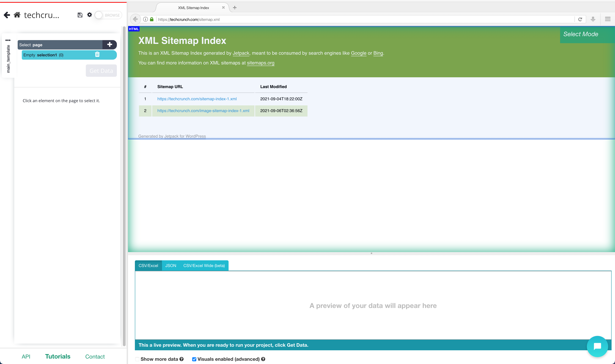The height and width of the screenshot is (364, 615).
Task: Click the Google link
Action: point(359,53)
